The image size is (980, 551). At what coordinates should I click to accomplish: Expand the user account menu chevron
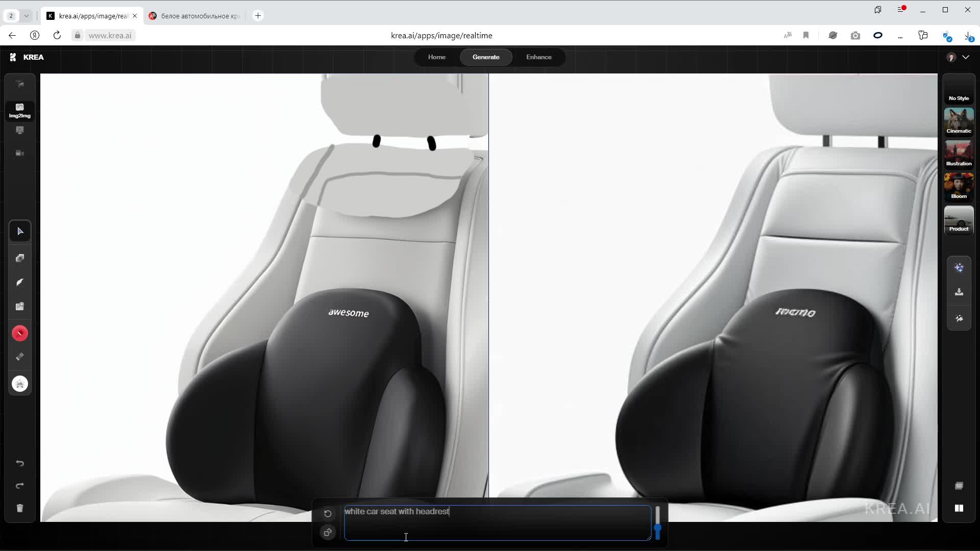(966, 57)
